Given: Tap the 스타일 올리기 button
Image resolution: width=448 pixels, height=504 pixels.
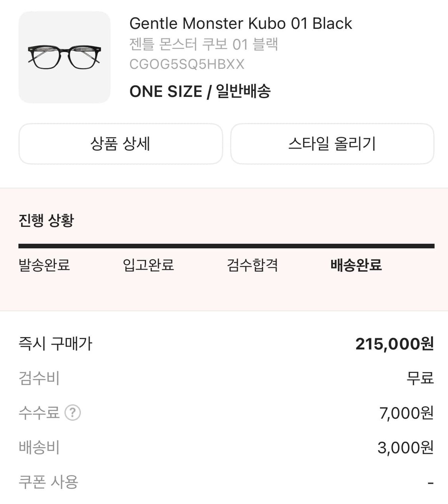Looking at the screenshot, I should [x=332, y=144].
